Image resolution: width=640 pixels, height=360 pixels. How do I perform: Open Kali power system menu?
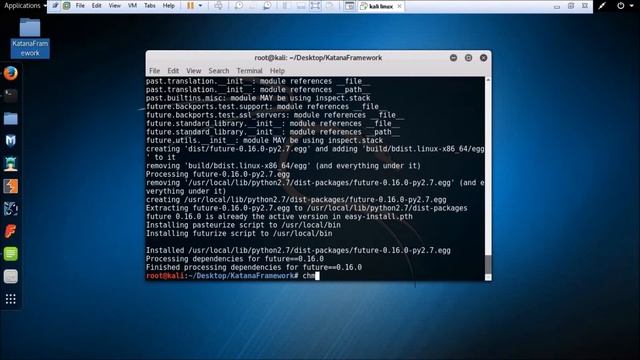(620, 6)
